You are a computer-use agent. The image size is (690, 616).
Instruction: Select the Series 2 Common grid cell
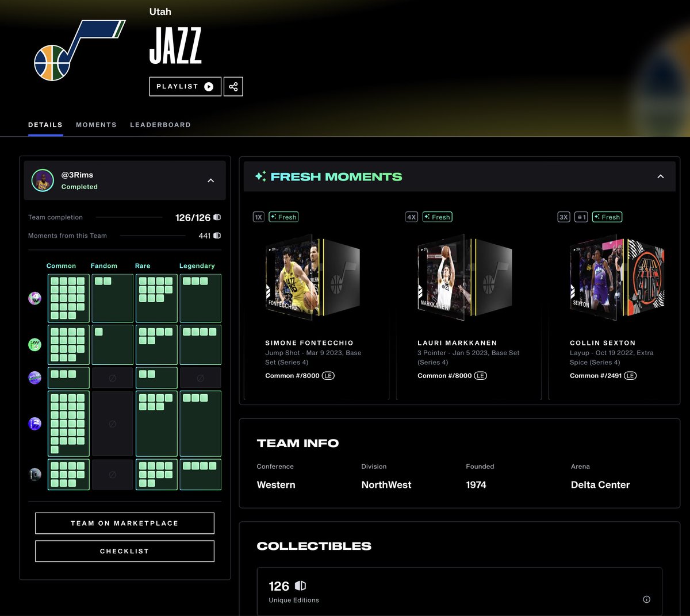(68, 424)
